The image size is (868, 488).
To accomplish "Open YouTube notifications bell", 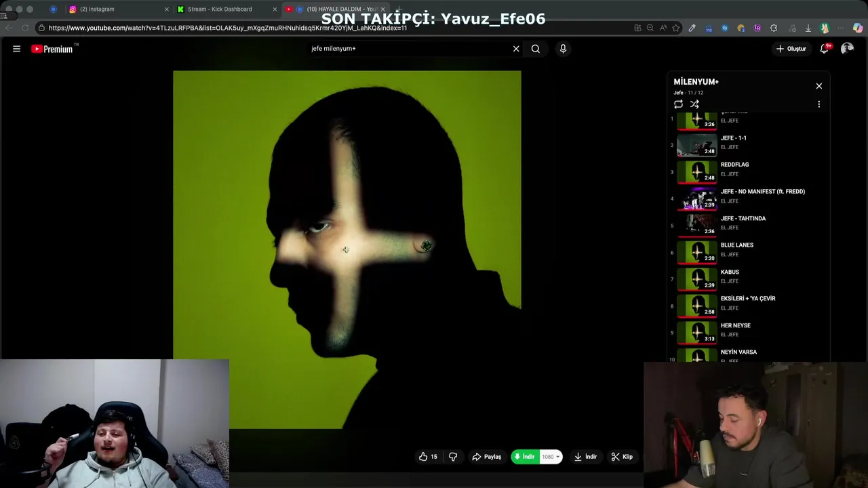I will pyautogui.click(x=825, y=49).
